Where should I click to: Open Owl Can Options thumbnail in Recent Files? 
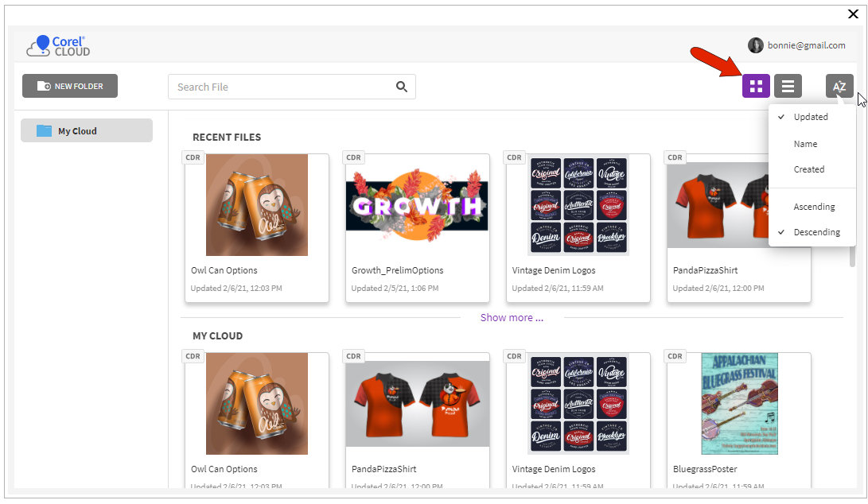257,204
